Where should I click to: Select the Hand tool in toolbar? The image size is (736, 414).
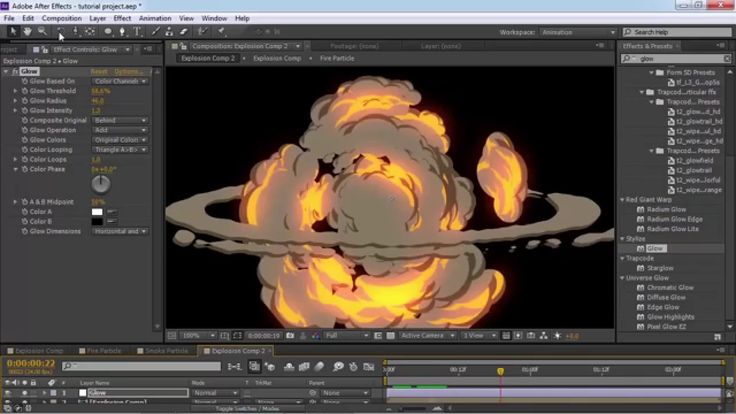(x=28, y=31)
